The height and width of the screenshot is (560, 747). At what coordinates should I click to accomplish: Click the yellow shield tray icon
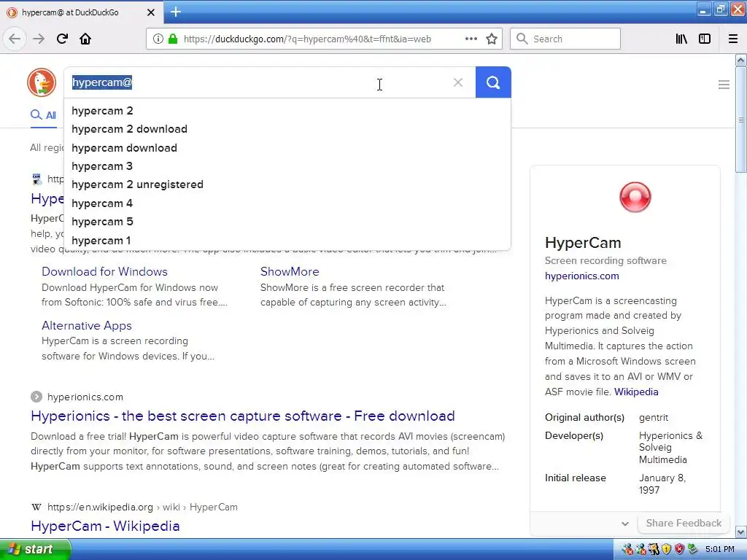666,550
